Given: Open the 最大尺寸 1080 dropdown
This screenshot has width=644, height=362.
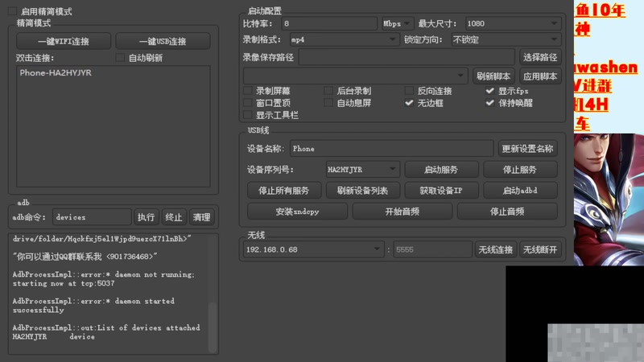Looking at the screenshot, I should (513, 23).
